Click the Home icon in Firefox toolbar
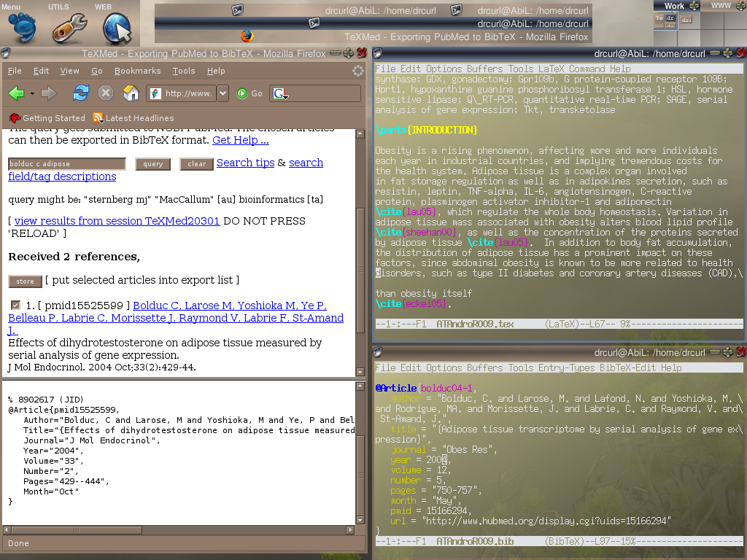This screenshot has width=747, height=560. pyautogui.click(x=131, y=93)
